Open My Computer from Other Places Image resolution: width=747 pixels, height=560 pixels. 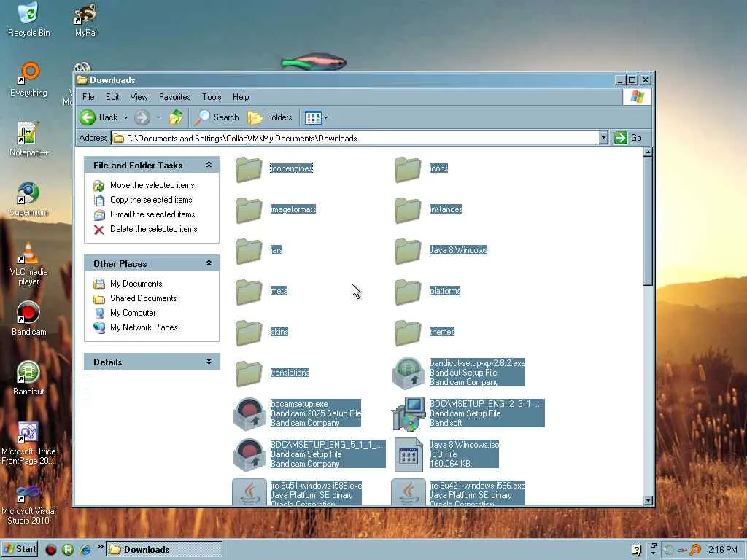tap(133, 313)
